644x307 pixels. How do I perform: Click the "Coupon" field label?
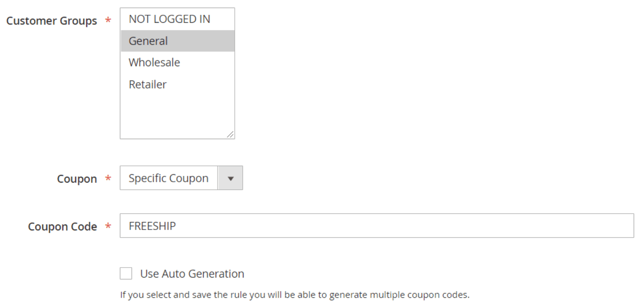(x=77, y=179)
